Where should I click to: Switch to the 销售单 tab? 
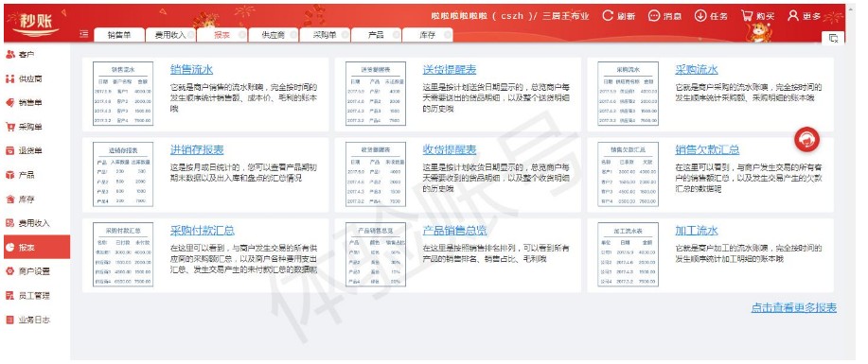coord(119,35)
